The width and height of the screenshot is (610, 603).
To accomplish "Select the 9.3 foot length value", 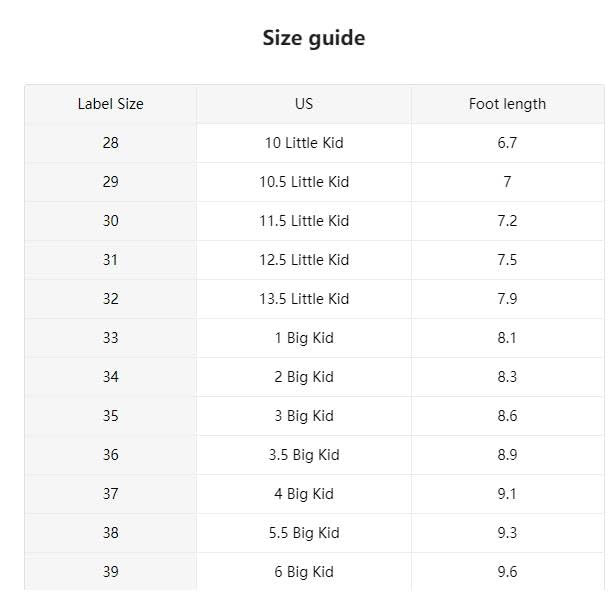I will (507, 533).
